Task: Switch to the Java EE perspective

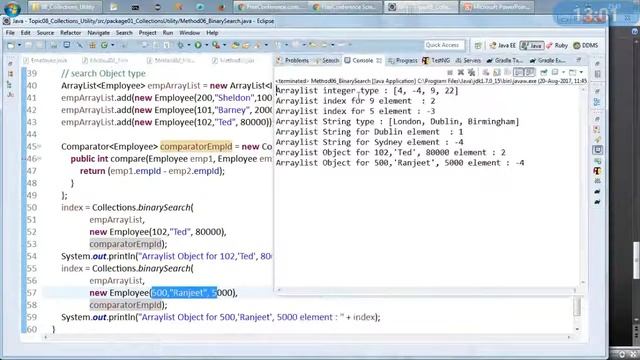Action: (503, 45)
